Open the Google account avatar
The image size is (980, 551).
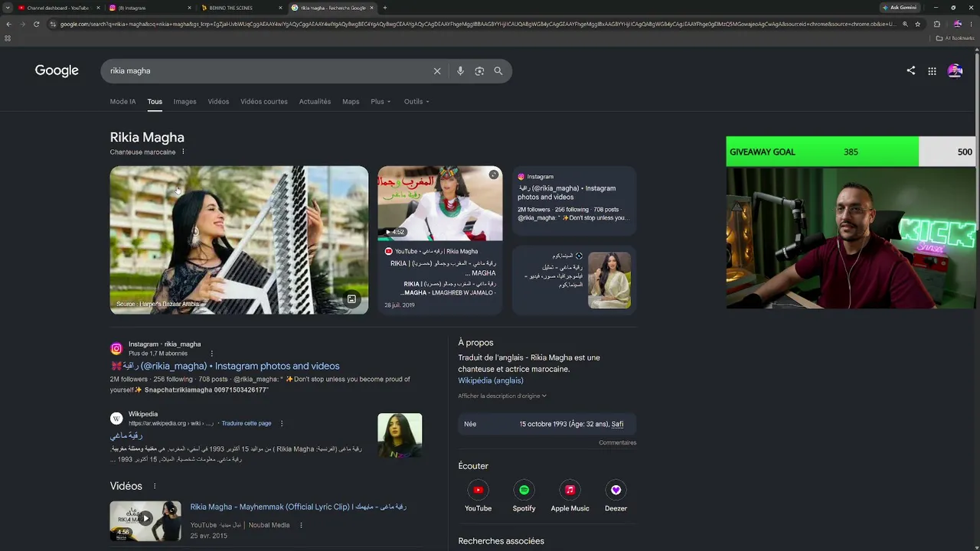point(955,71)
